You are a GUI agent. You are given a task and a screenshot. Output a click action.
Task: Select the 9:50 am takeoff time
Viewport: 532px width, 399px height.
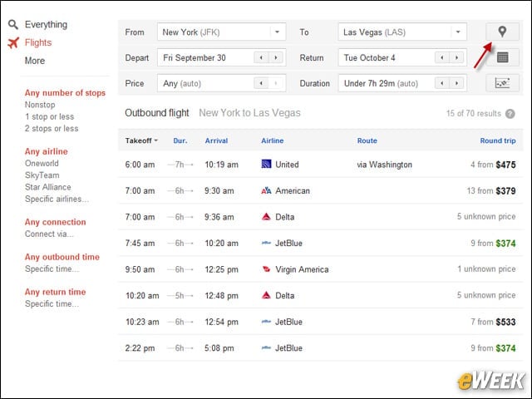click(x=140, y=269)
